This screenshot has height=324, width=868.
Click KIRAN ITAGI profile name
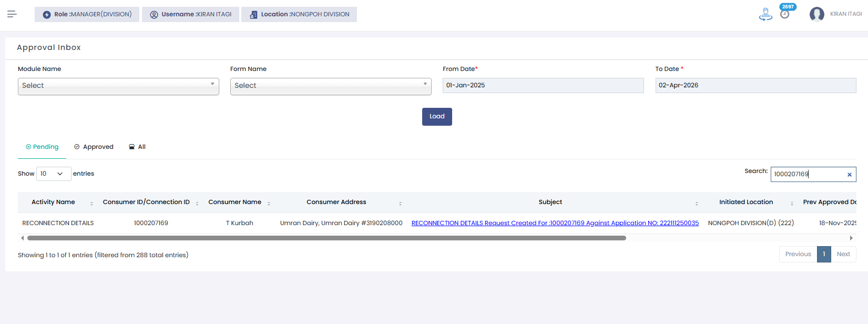click(x=846, y=14)
